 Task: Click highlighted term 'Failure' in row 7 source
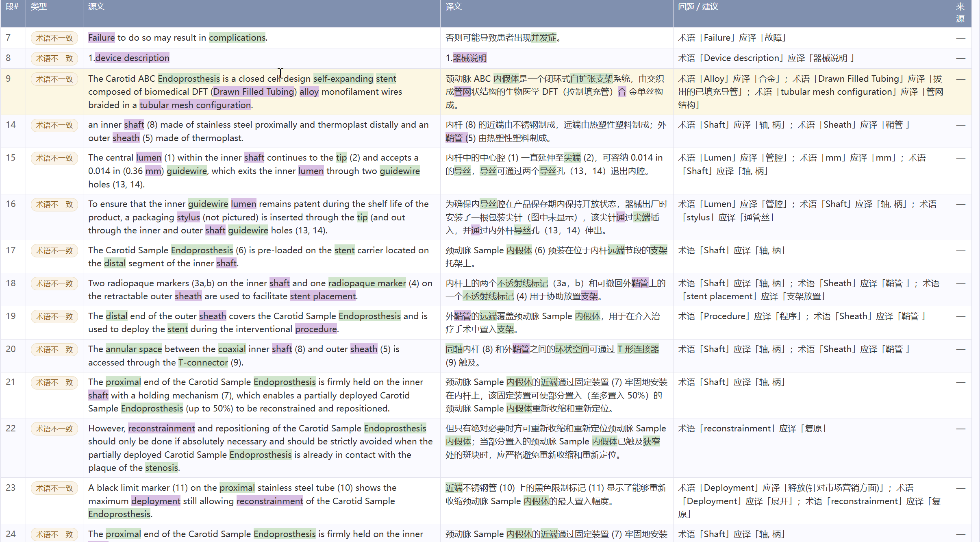[x=102, y=38]
